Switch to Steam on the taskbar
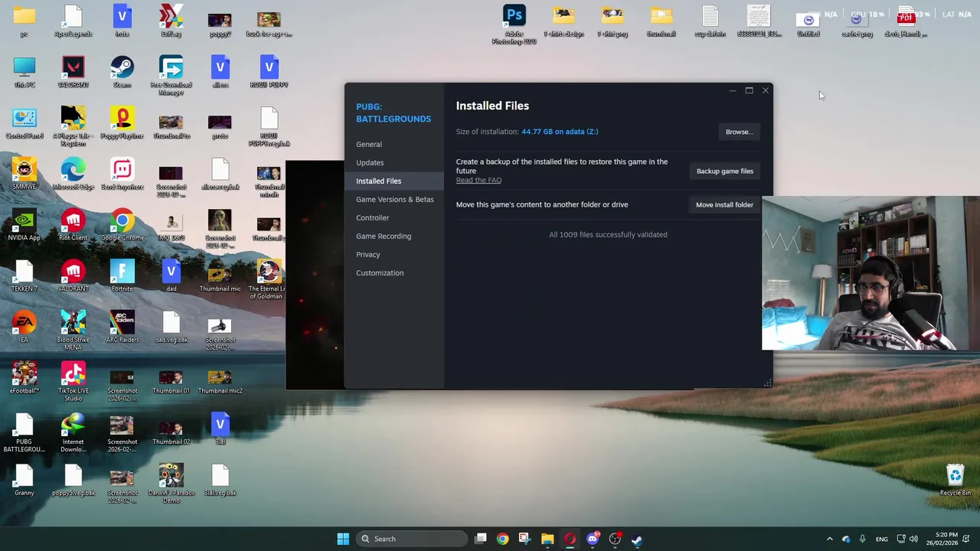 pos(637,539)
